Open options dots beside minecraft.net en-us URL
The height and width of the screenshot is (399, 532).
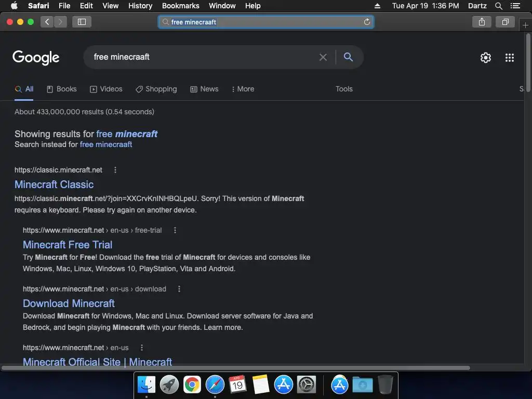tap(142, 348)
